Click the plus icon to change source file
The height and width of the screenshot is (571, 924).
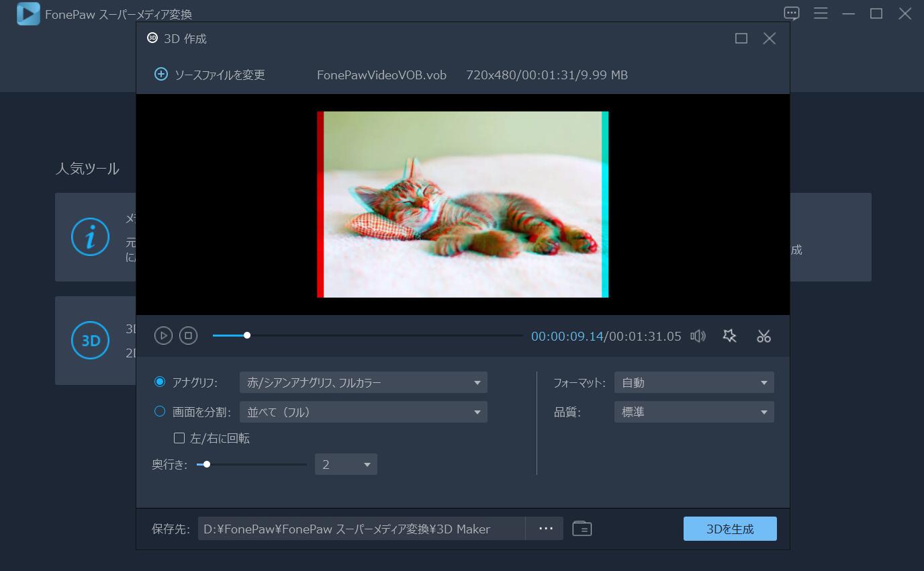click(x=160, y=75)
